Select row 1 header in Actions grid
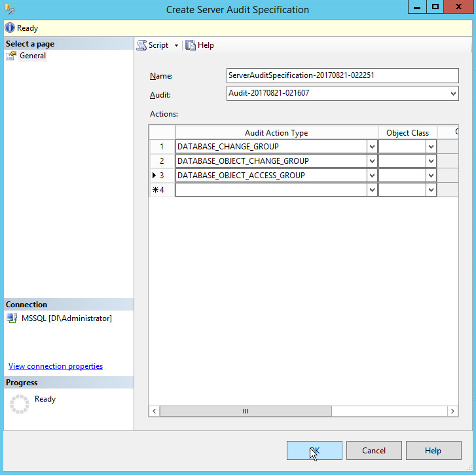This screenshot has width=476, height=475. pos(162,147)
